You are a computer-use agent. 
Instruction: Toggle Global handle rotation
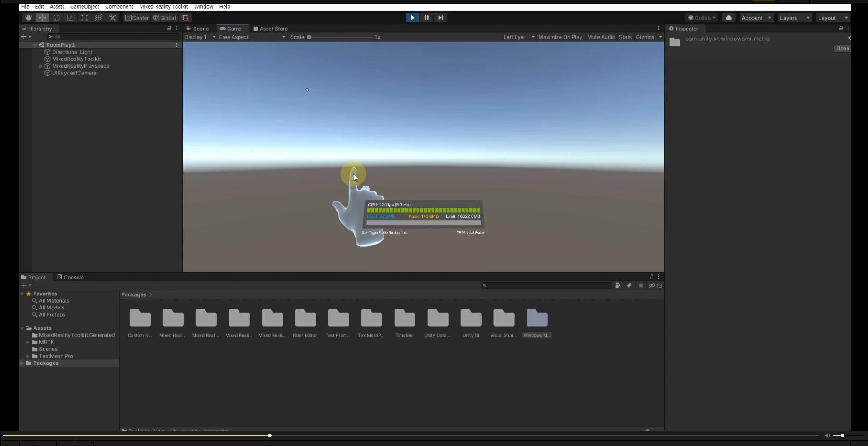(x=165, y=18)
